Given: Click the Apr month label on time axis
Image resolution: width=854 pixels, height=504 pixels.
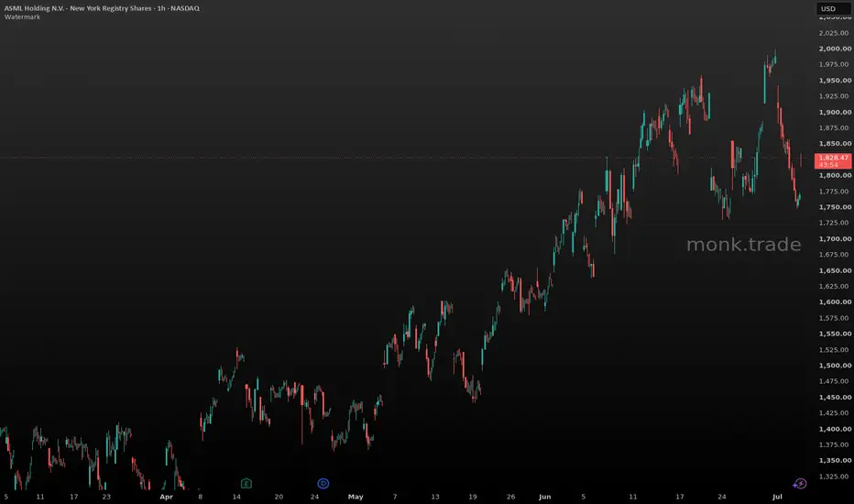Looking at the screenshot, I should coord(166,497).
